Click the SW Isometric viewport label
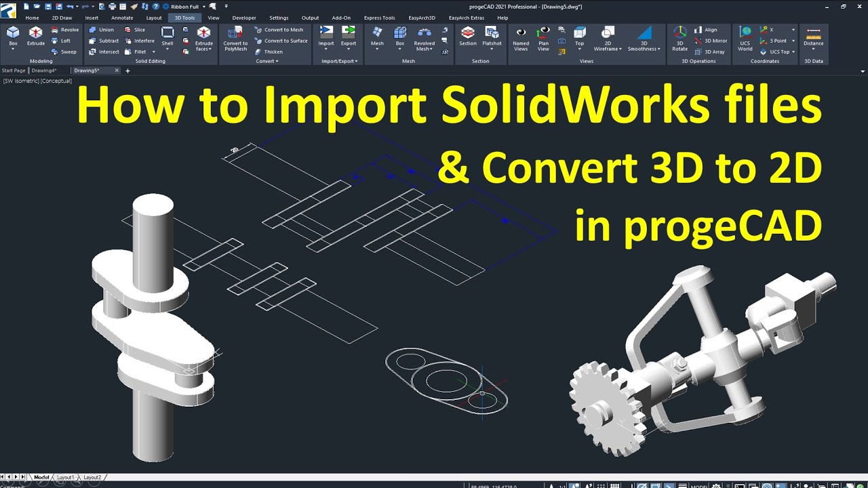This screenshot has width=868, height=488. coord(21,81)
